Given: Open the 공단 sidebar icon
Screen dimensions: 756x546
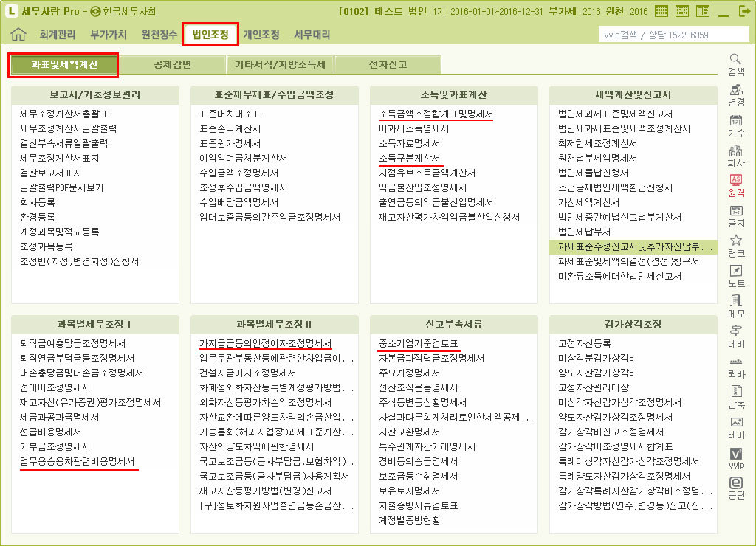Looking at the screenshot, I should 736,488.
